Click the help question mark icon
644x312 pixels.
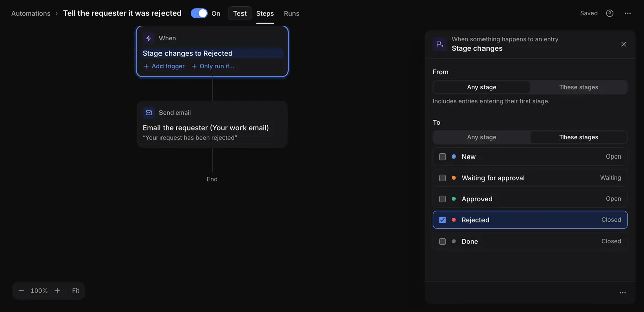pyautogui.click(x=610, y=13)
